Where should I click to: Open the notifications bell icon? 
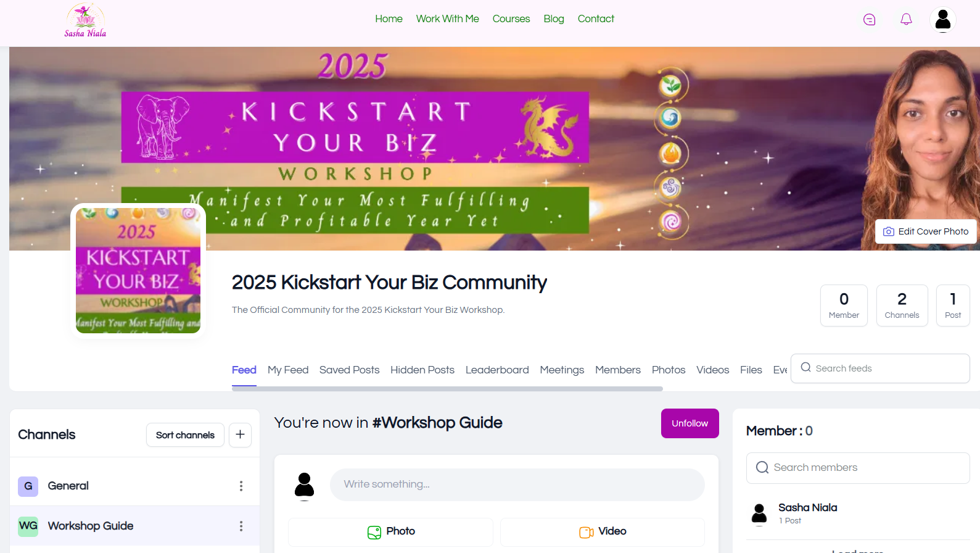click(906, 20)
